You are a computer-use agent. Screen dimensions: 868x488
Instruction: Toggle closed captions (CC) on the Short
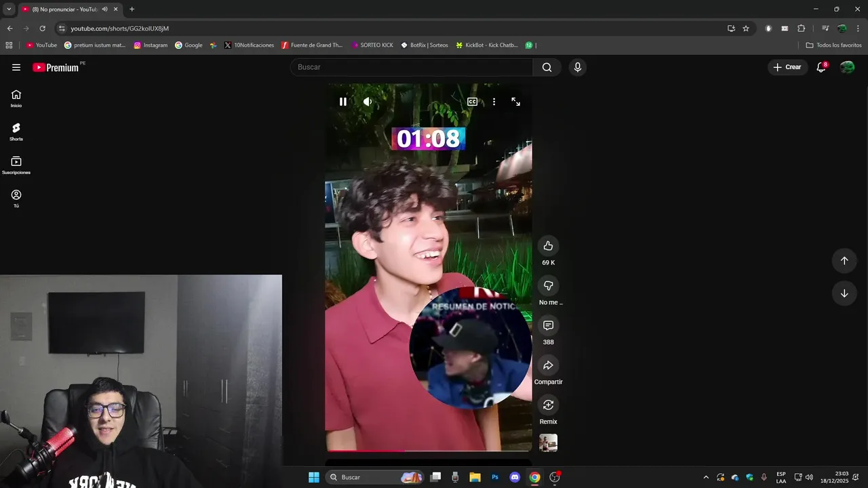click(472, 102)
